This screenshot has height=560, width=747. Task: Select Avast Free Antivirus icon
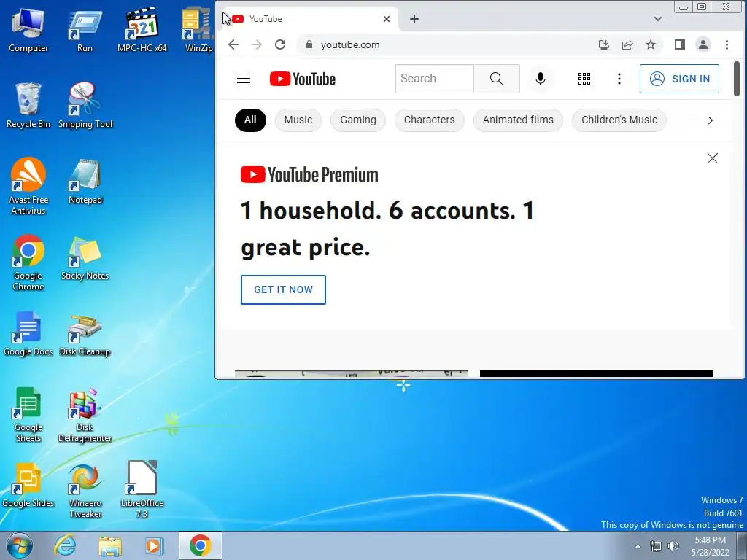28,186
